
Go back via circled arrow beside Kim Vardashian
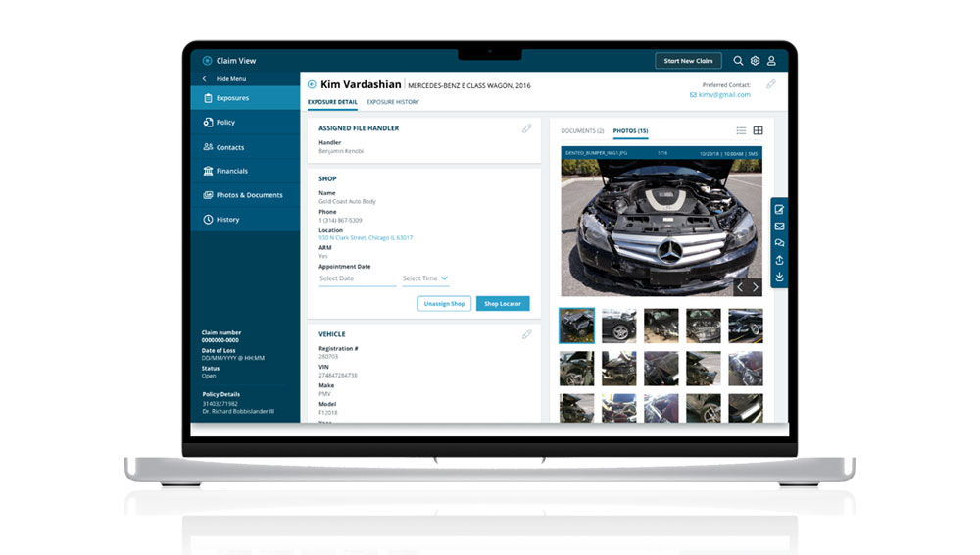[312, 84]
